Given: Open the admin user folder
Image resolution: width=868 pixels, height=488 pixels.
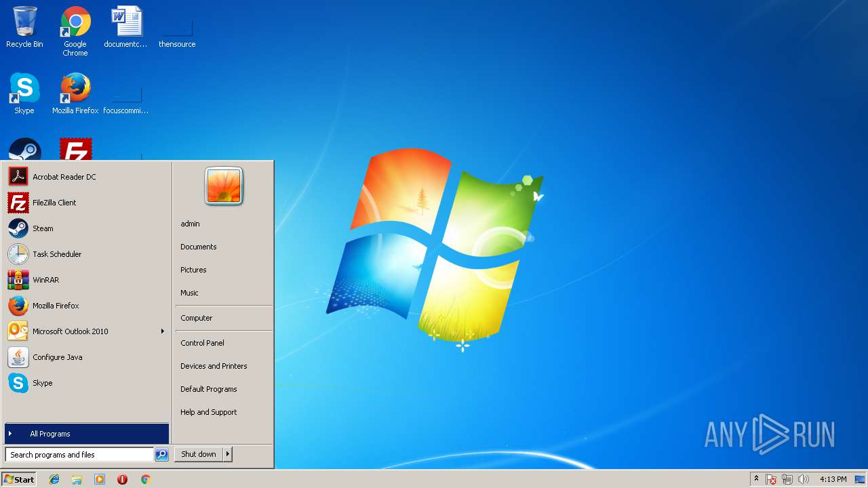Looking at the screenshot, I should pyautogui.click(x=223, y=224).
